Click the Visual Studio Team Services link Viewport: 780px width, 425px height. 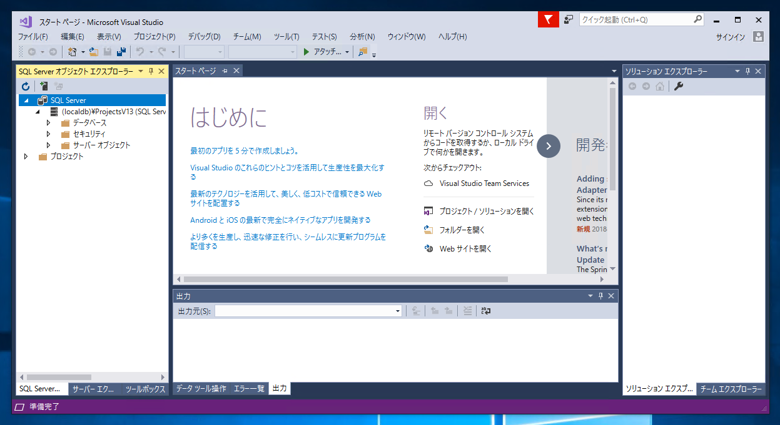click(484, 184)
